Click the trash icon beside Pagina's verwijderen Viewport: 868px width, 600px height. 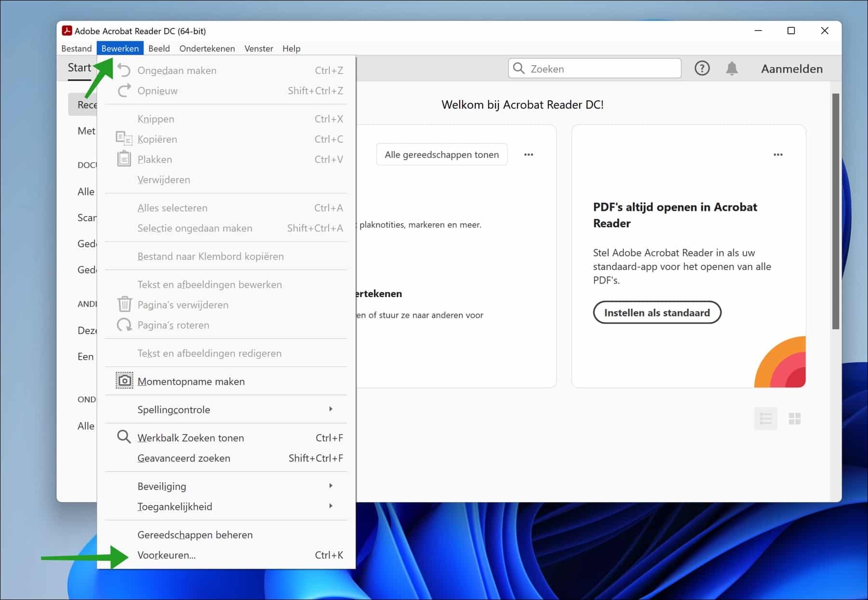tap(124, 304)
